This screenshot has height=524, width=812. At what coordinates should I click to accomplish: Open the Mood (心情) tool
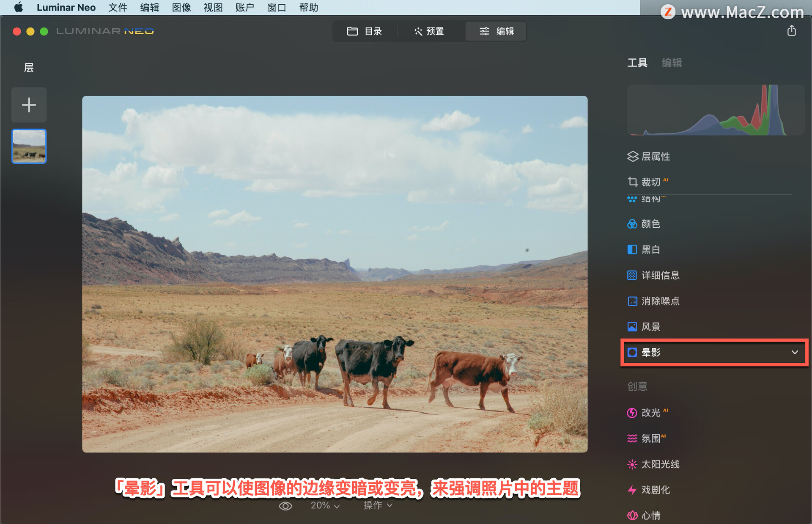644,516
